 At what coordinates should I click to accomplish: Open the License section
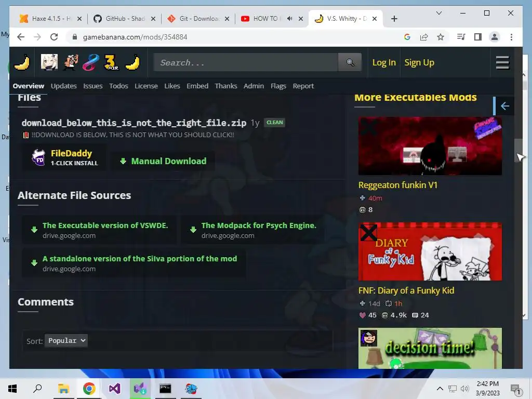pos(146,86)
